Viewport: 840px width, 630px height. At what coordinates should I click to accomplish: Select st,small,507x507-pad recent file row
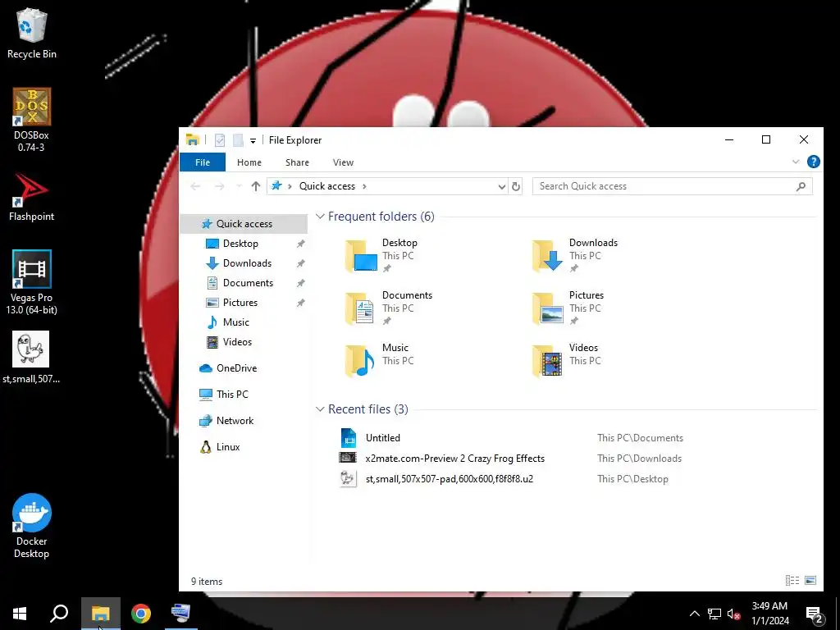[576, 479]
